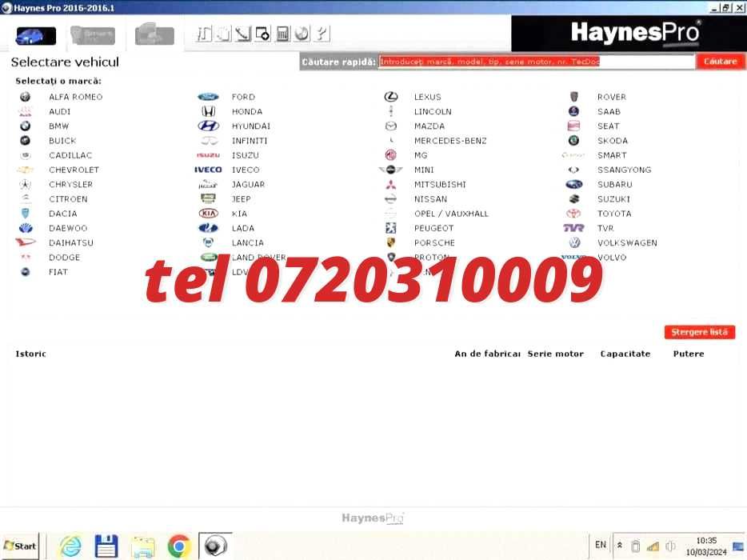Image resolution: width=747 pixels, height=560 pixels.
Task: Select the JEEP brand name
Action: point(241,199)
